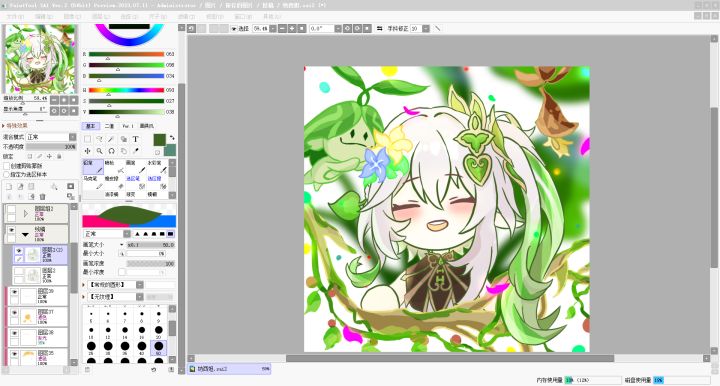This screenshot has width=720, height=386.
Task: Toggle the 选择 checkbox in the toolbar
Action: pos(234,28)
